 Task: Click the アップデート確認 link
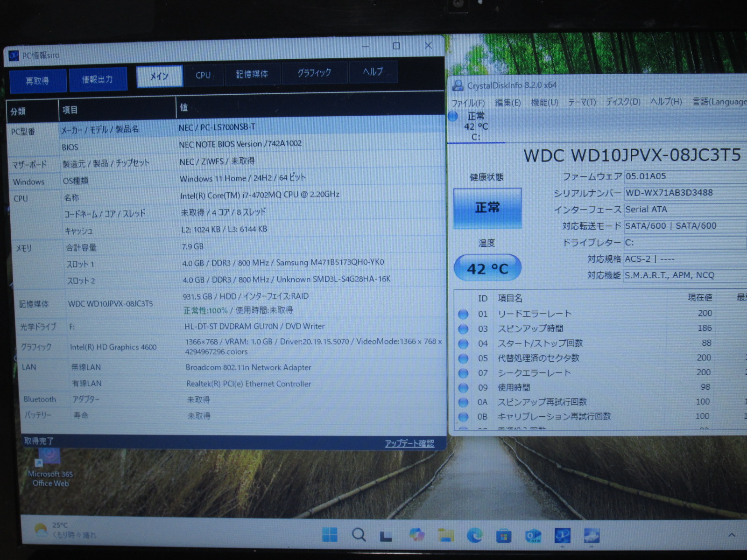[x=409, y=443]
